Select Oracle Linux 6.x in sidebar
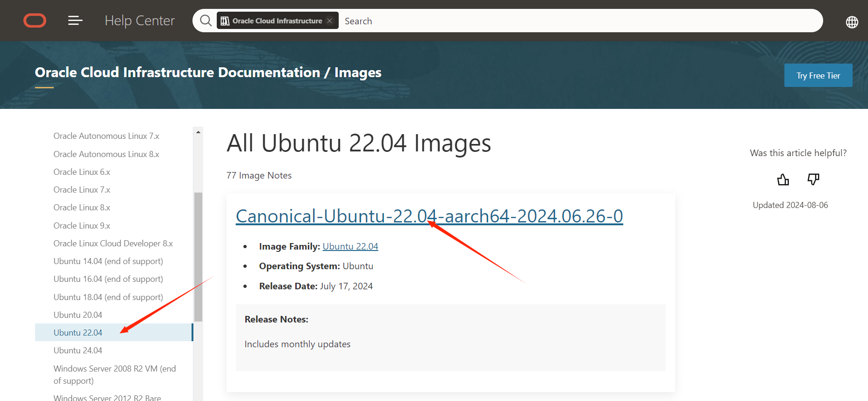Screen dimensions: 868x401 [x=82, y=172]
